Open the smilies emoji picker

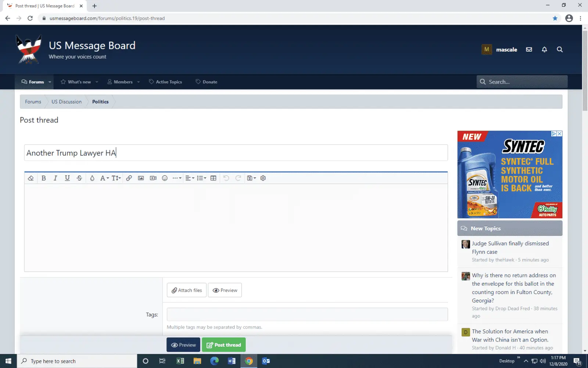pyautogui.click(x=165, y=178)
